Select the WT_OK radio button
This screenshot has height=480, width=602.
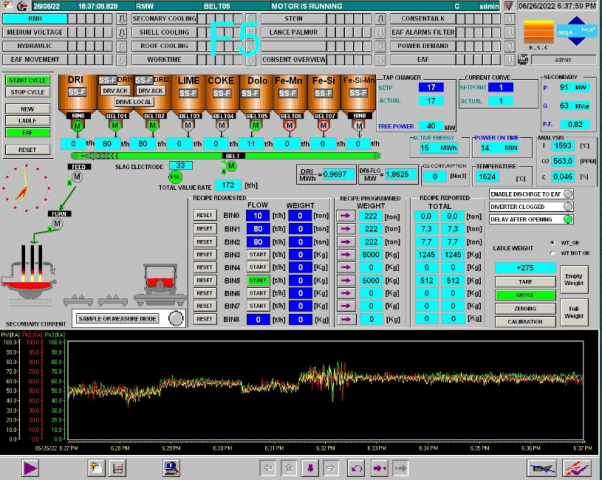point(553,241)
